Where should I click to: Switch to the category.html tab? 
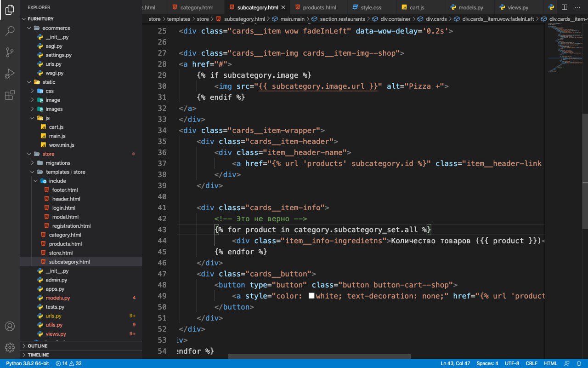[196, 8]
